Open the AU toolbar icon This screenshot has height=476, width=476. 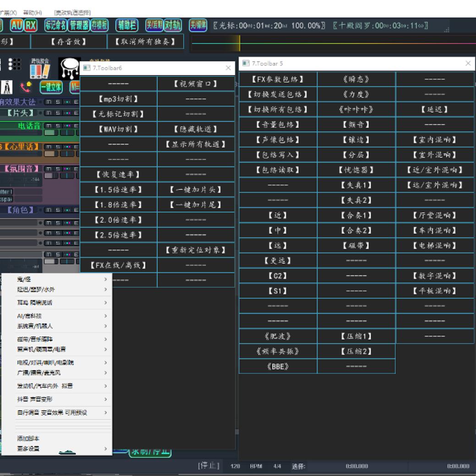[x=16, y=25]
